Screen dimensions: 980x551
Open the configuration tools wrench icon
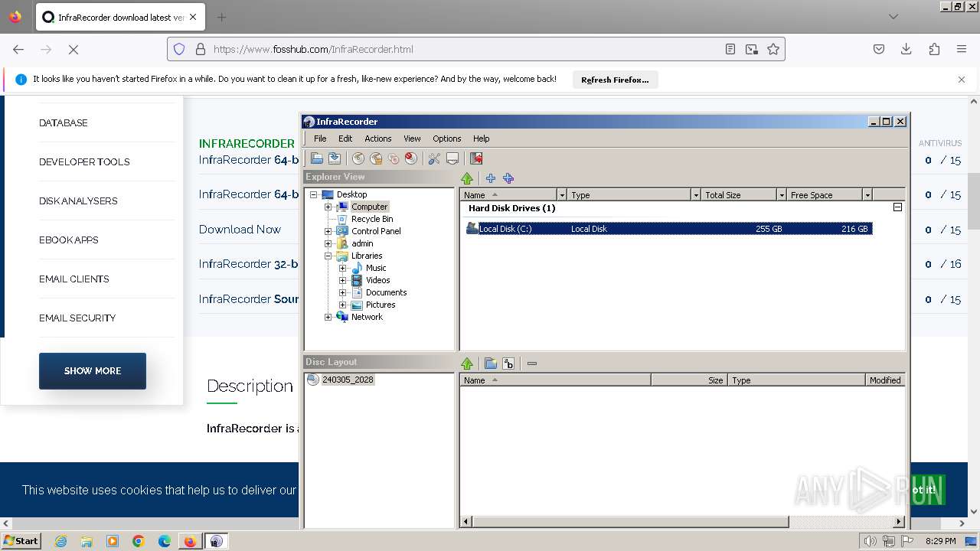[x=434, y=158]
